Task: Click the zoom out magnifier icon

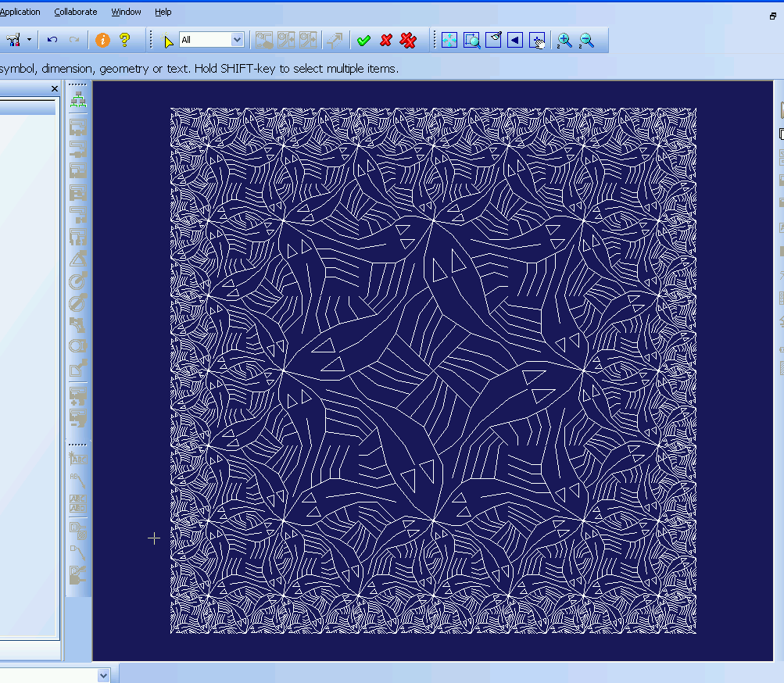Action: click(x=587, y=40)
